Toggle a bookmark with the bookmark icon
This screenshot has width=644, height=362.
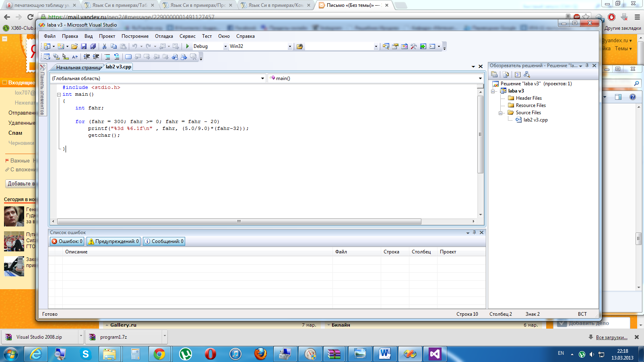(x=128, y=57)
